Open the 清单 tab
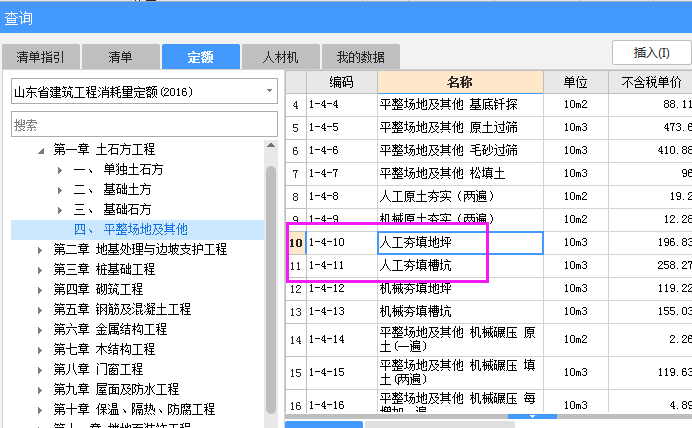 click(120, 57)
